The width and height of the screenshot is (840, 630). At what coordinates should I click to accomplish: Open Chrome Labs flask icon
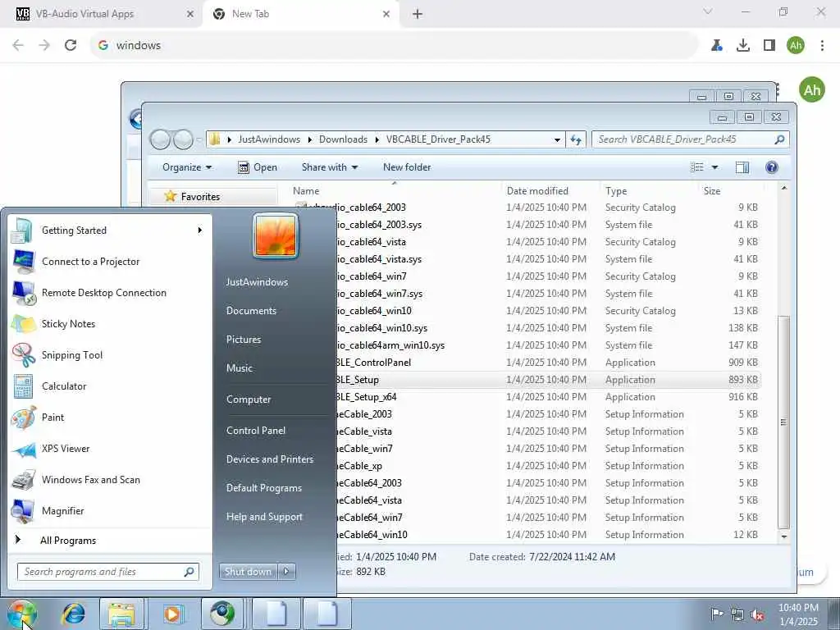717,46
